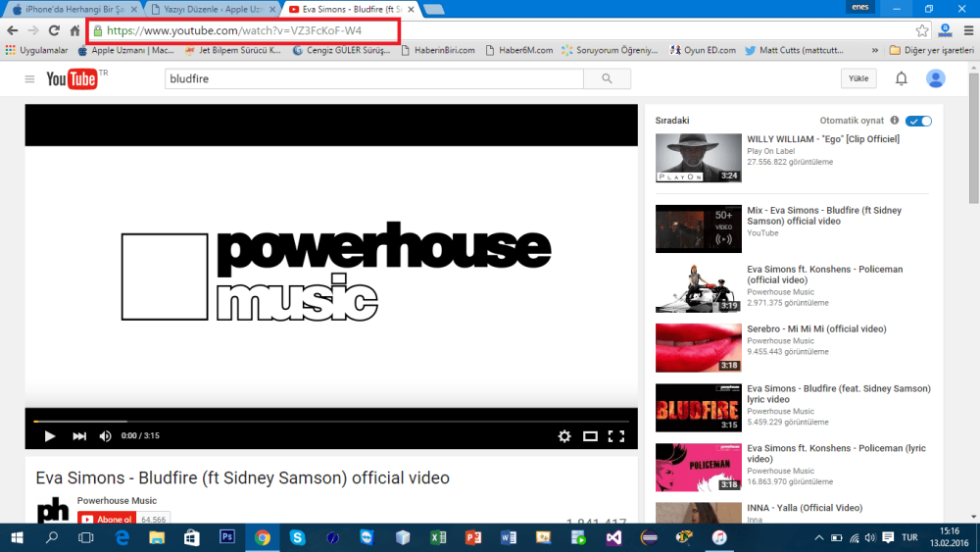This screenshot has height=552, width=980.
Task: Click the video progress bar
Action: 331,422
